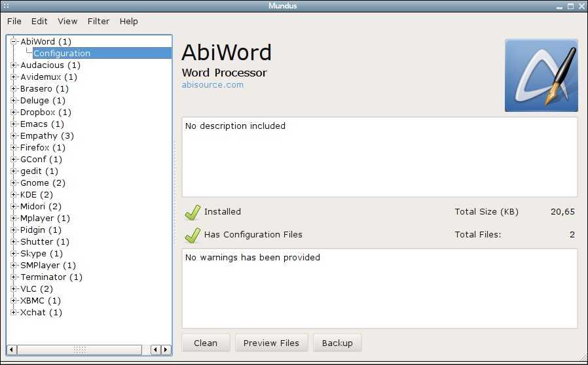Expand the GConf tree node

pos(14,159)
